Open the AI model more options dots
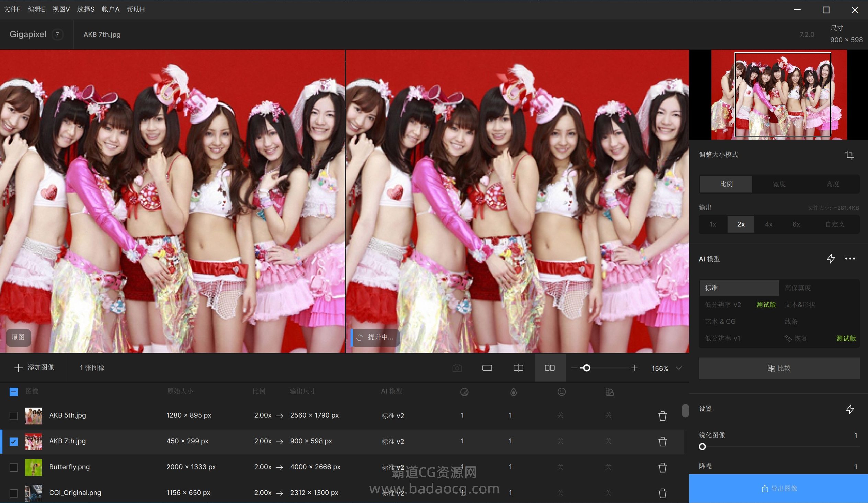868x503 pixels. (850, 259)
